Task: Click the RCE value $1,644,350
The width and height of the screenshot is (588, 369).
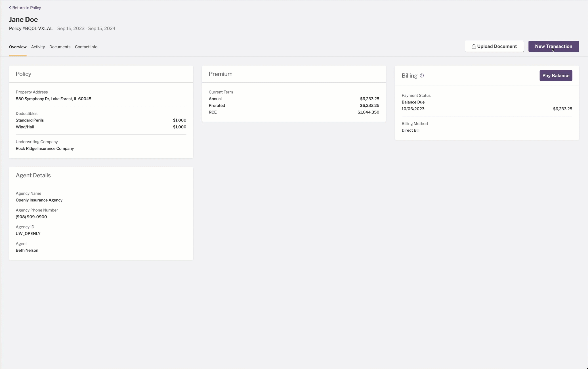Action: 368,112
